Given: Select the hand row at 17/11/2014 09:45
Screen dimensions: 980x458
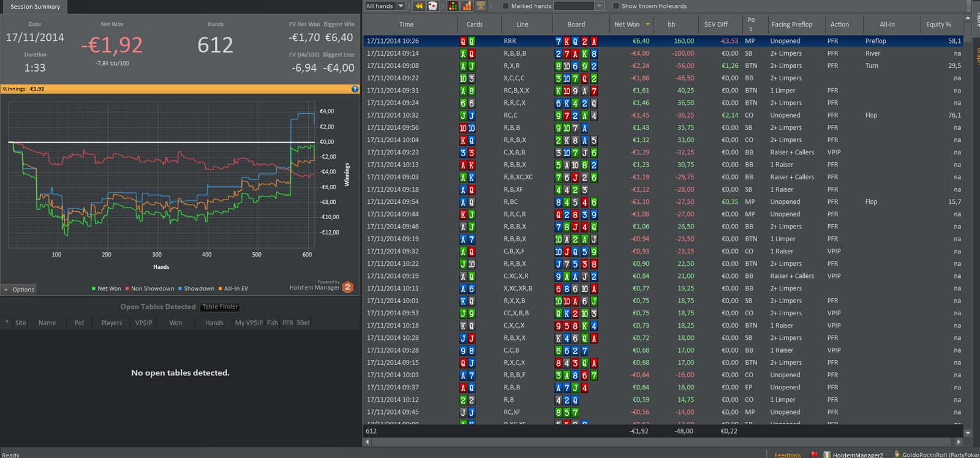Looking at the screenshot, I should (x=663, y=412).
